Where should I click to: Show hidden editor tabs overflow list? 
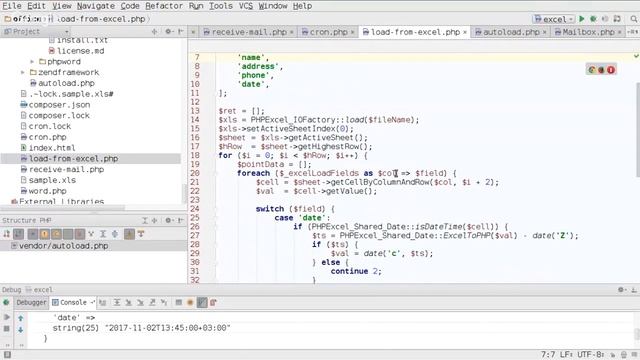pyautogui.click(x=632, y=32)
